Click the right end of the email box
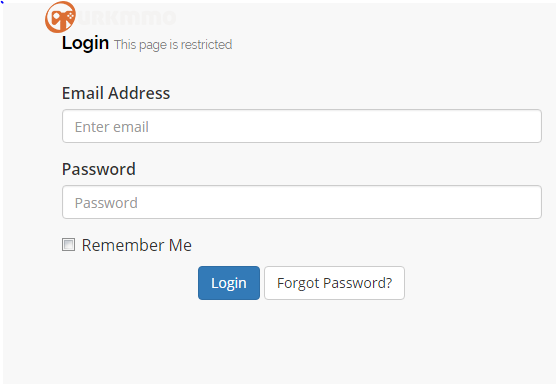556x384 pixels. click(530, 126)
